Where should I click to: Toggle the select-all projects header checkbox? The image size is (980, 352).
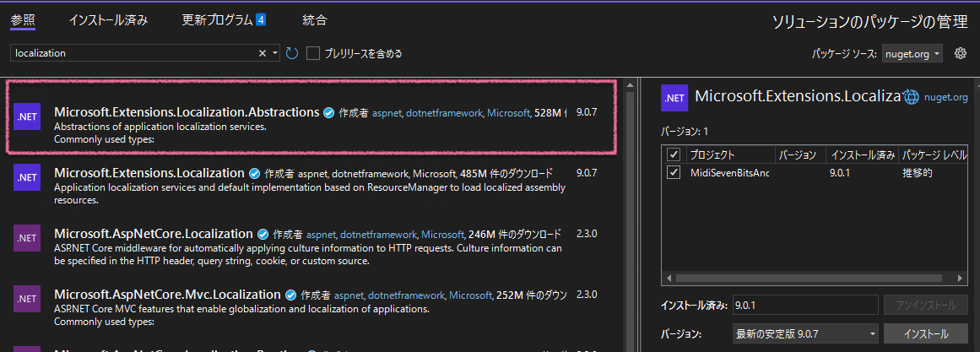pyautogui.click(x=674, y=154)
